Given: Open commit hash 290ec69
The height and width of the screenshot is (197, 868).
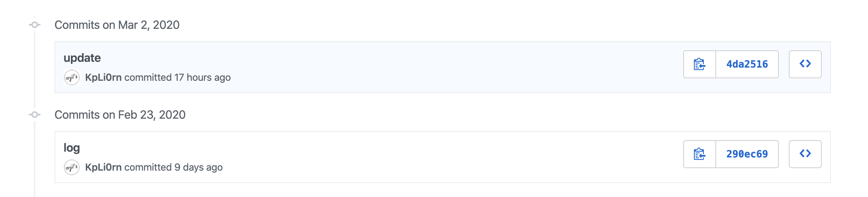Looking at the screenshot, I should click(747, 154).
